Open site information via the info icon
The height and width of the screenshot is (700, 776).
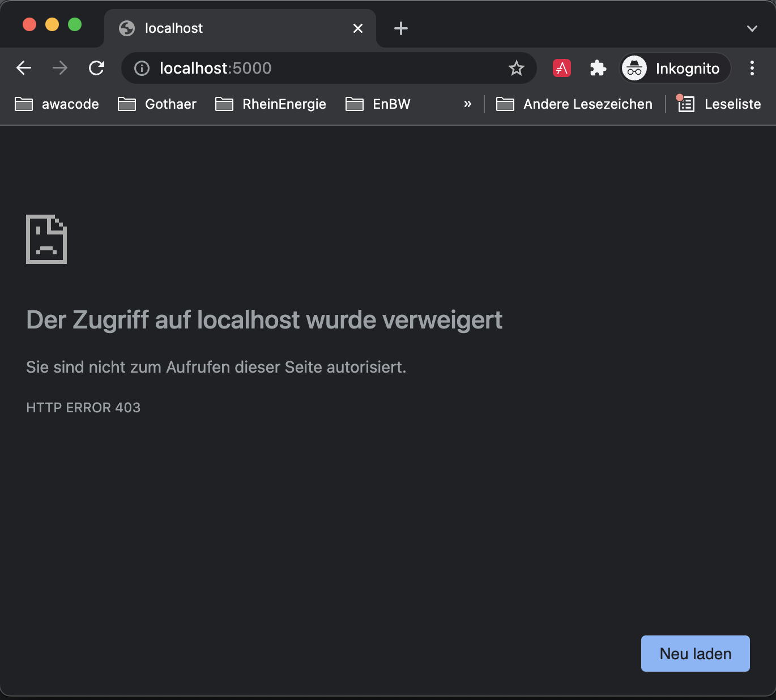coord(140,68)
